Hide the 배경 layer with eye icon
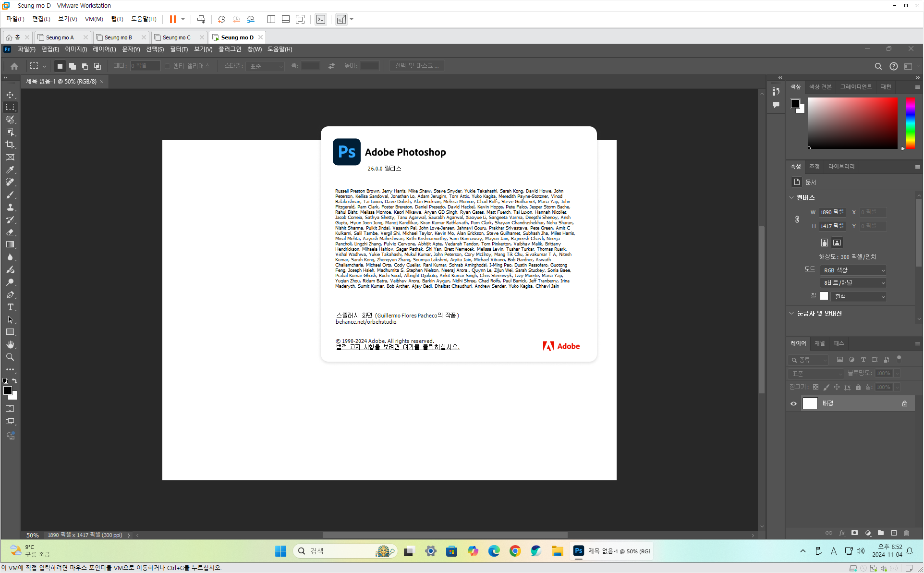This screenshot has height=573, width=924. [x=793, y=403]
